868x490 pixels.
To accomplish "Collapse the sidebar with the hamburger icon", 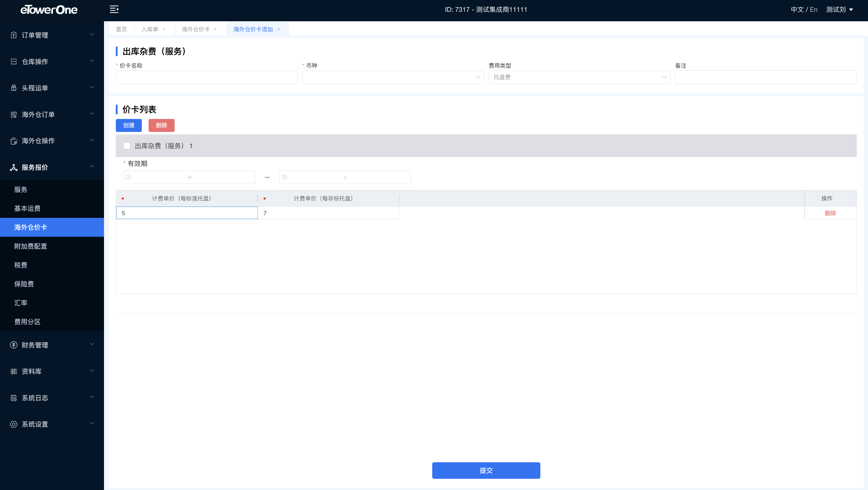I will [114, 9].
